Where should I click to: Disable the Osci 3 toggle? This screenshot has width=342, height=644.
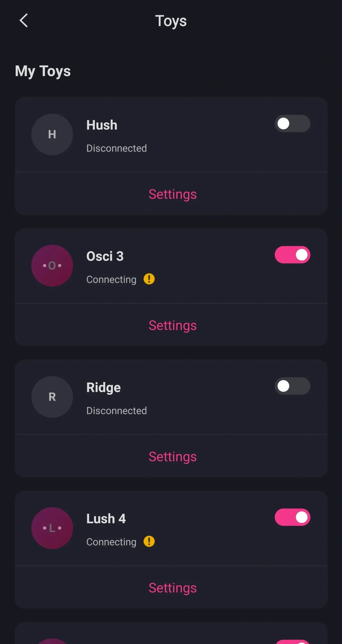pyautogui.click(x=292, y=255)
